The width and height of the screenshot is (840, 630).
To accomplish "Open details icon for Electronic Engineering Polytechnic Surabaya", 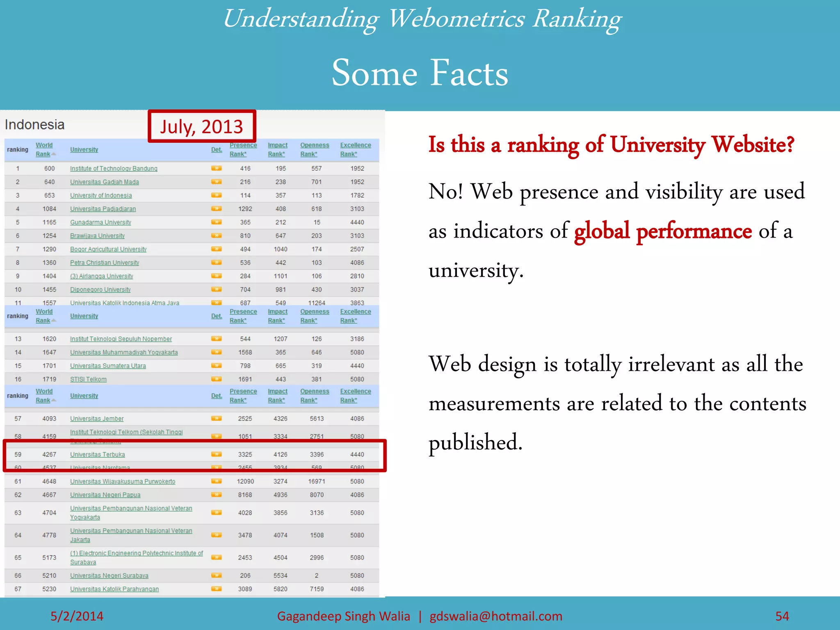I will (216, 557).
